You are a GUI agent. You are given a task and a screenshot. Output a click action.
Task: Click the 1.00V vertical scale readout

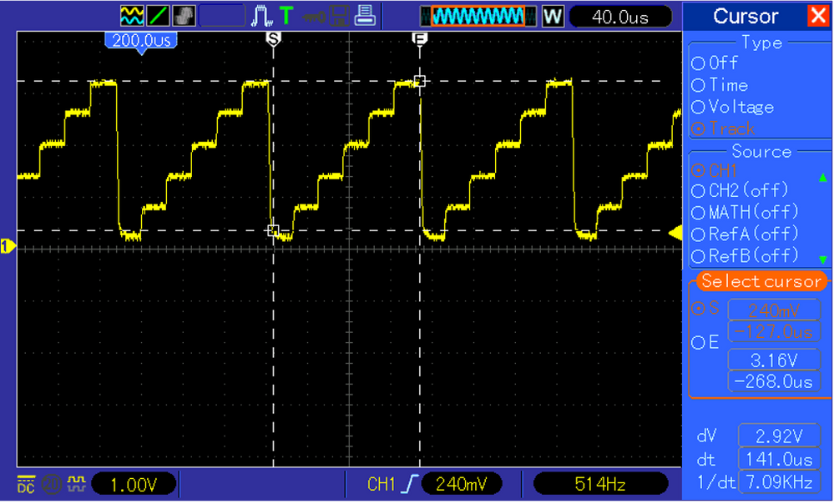click(x=134, y=484)
